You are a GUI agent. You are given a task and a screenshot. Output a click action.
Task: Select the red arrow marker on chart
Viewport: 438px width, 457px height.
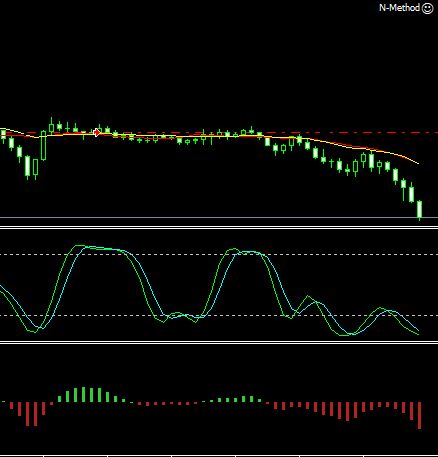[97, 133]
